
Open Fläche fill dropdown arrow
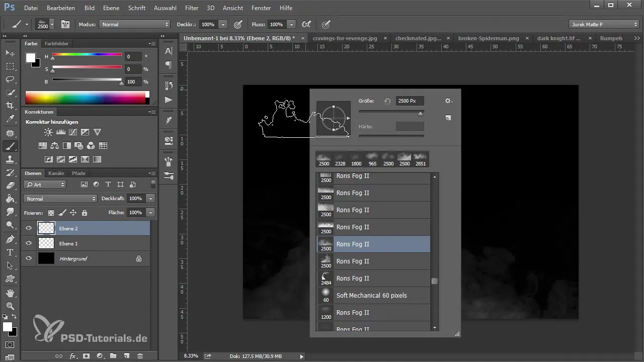[150, 213]
